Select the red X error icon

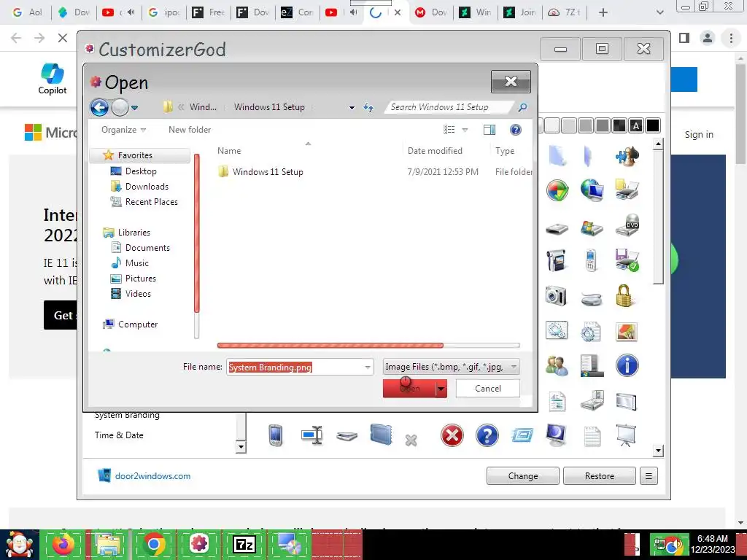[x=452, y=435]
